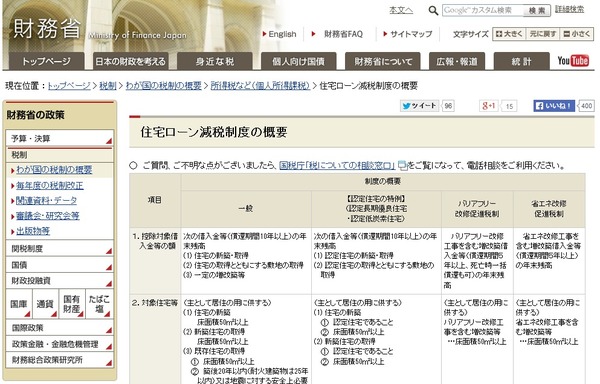
Task: Click the 一般 column header
Action: click(x=246, y=208)
